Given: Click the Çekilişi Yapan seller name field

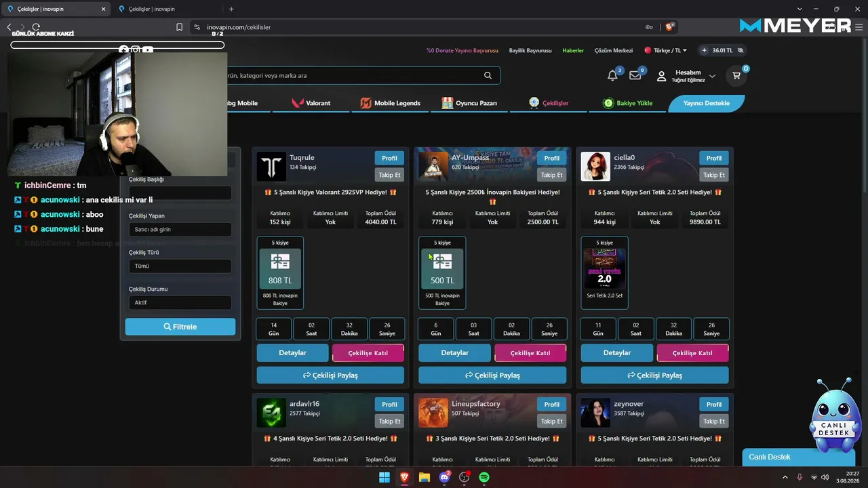Looking at the screenshot, I should click(x=180, y=229).
